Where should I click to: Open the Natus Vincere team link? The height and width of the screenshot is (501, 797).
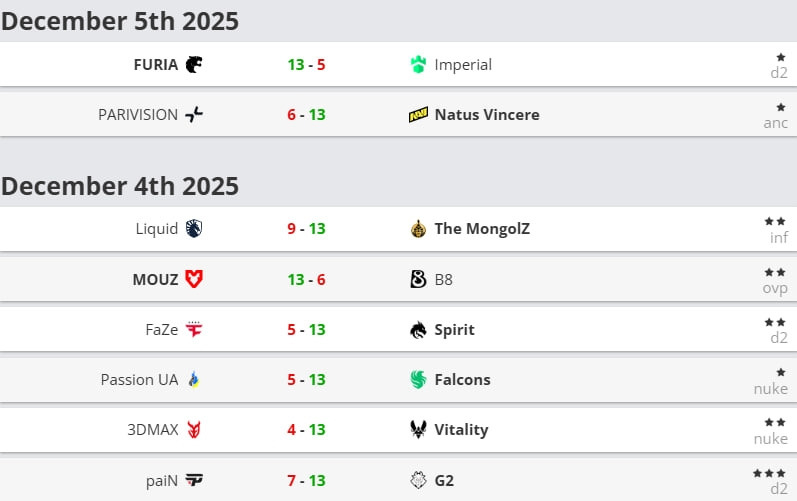(x=486, y=115)
